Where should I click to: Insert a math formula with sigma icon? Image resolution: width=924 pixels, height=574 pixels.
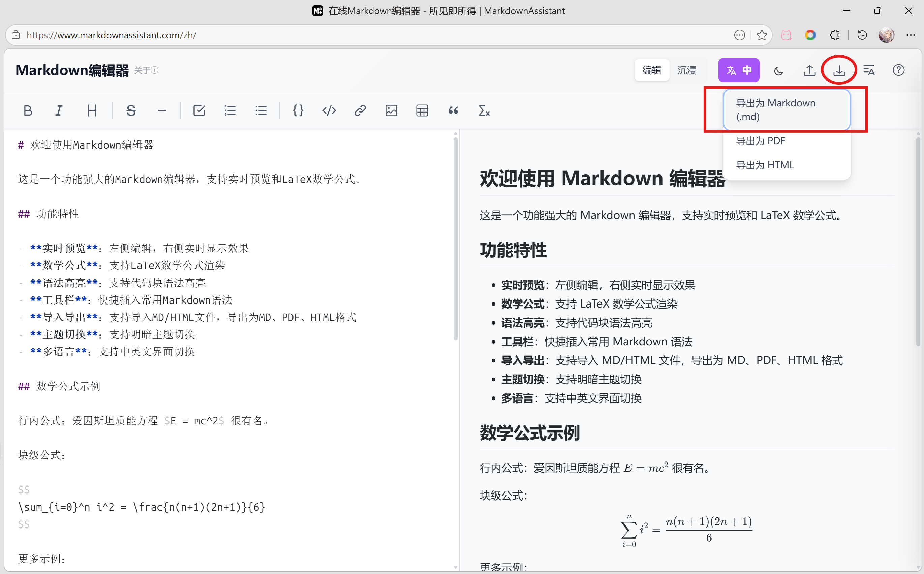point(484,110)
